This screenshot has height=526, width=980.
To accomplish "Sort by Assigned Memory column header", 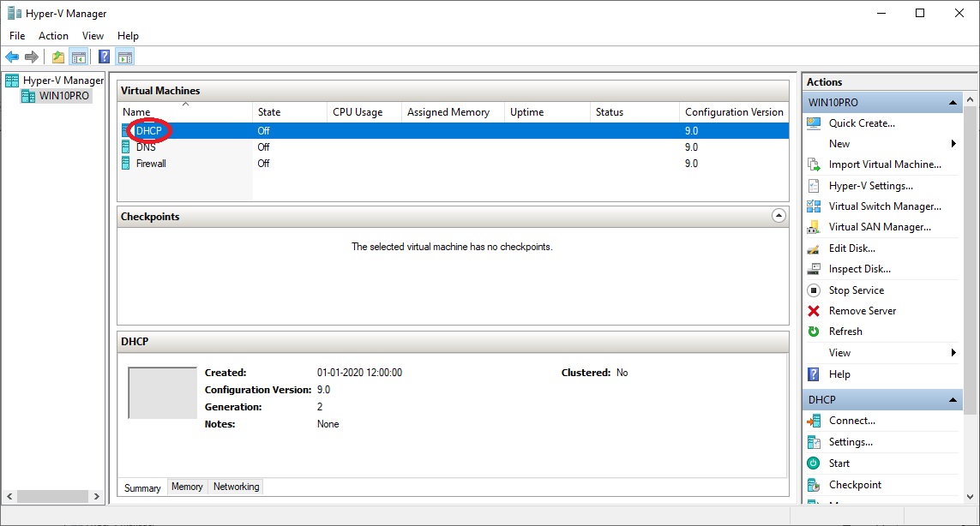I will click(453, 112).
